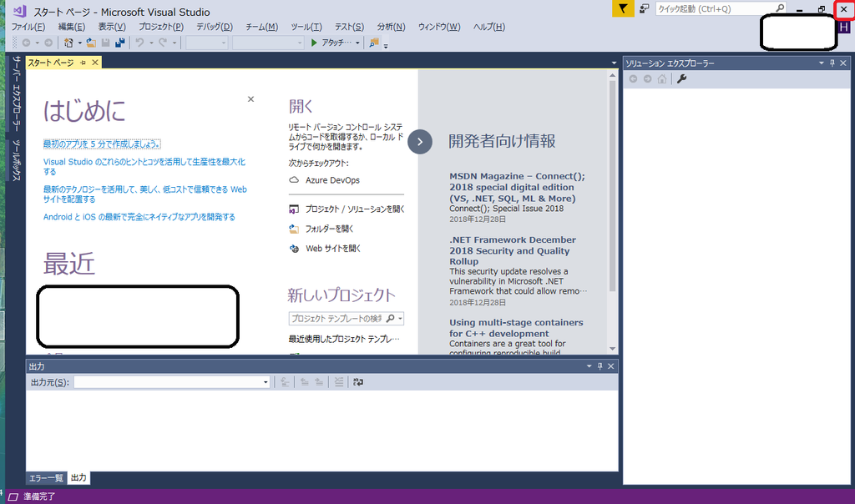Click Solution Explorer forward icon
This screenshot has height=504, width=855.
[x=647, y=79]
